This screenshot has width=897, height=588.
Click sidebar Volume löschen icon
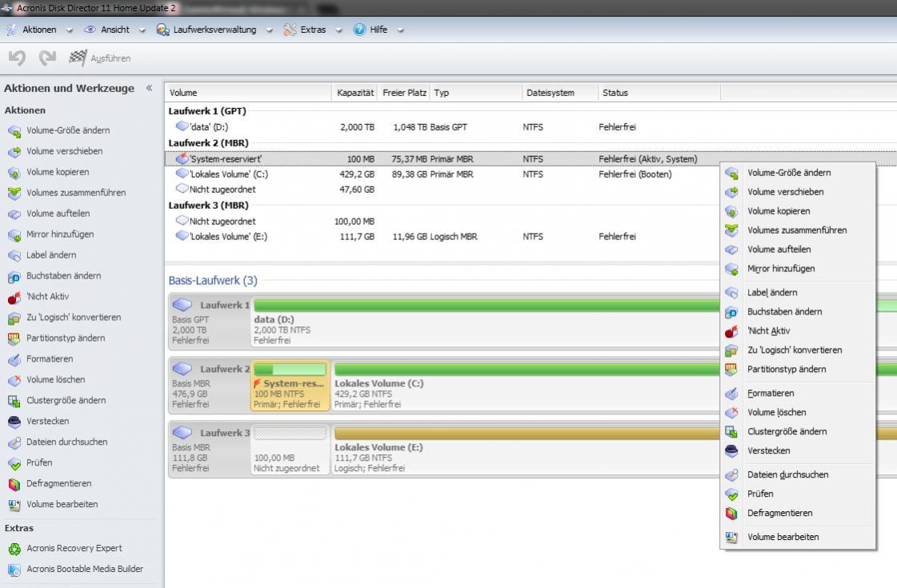tap(14, 380)
